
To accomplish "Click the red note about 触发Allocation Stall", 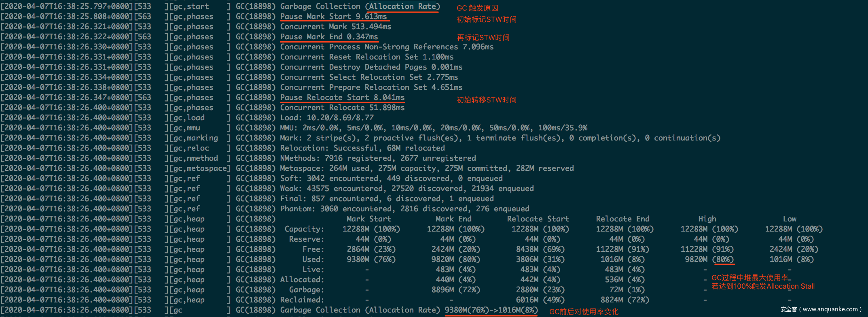I will (763, 287).
